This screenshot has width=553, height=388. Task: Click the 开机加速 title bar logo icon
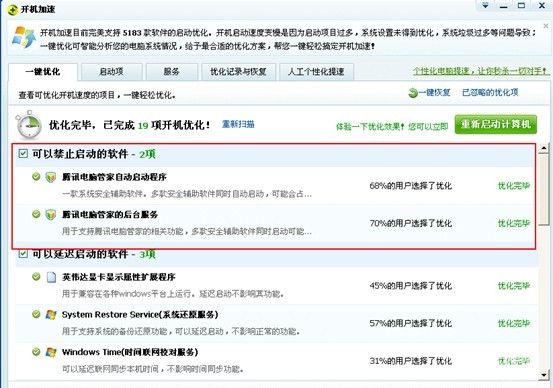[x=12, y=10]
